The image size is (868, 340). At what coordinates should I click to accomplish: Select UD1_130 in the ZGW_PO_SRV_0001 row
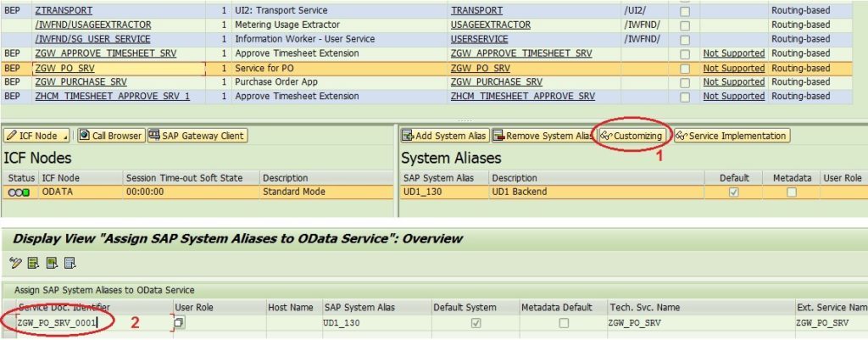(376, 322)
